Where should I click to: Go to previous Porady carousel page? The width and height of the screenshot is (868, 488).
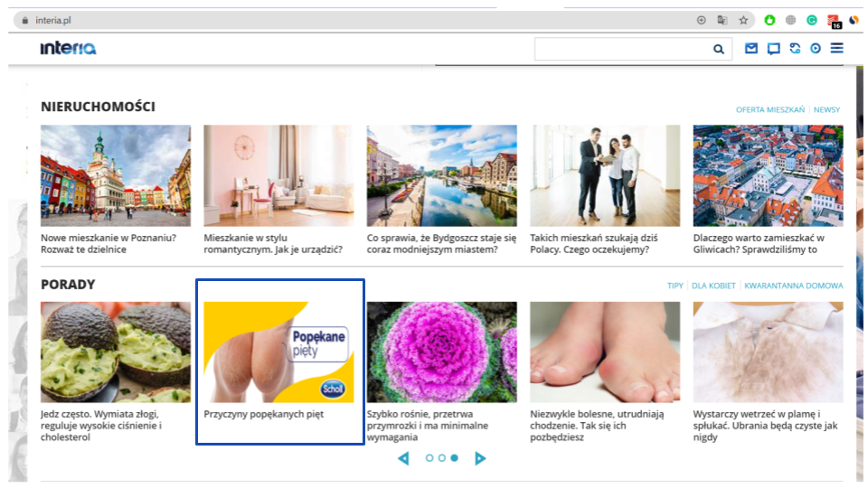pyautogui.click(x=403, y=458)
